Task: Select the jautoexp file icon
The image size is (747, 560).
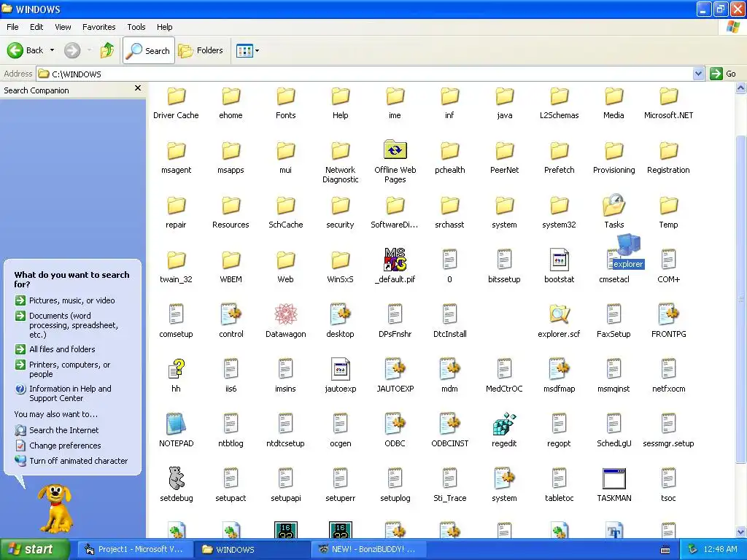Action: (340, 369)
